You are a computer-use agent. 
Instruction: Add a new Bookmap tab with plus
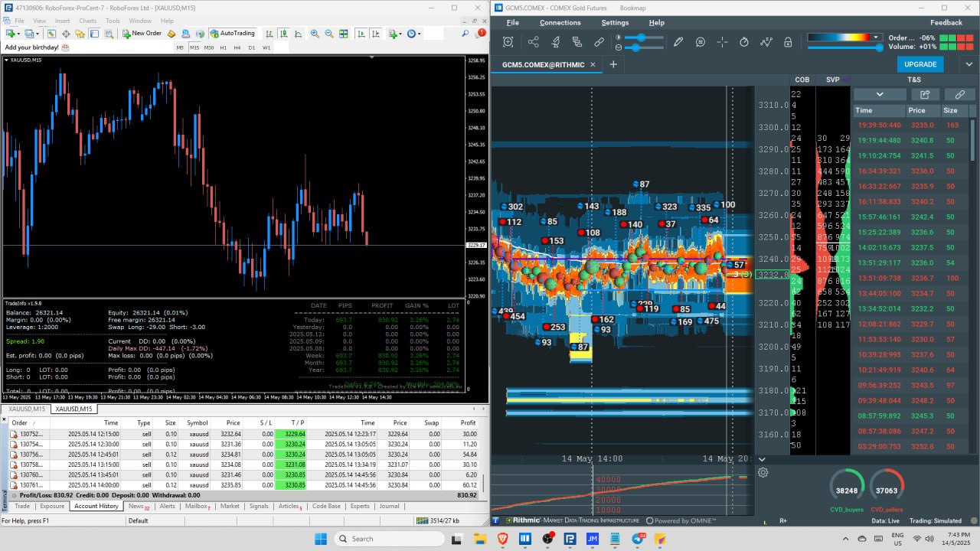(612, 65)
